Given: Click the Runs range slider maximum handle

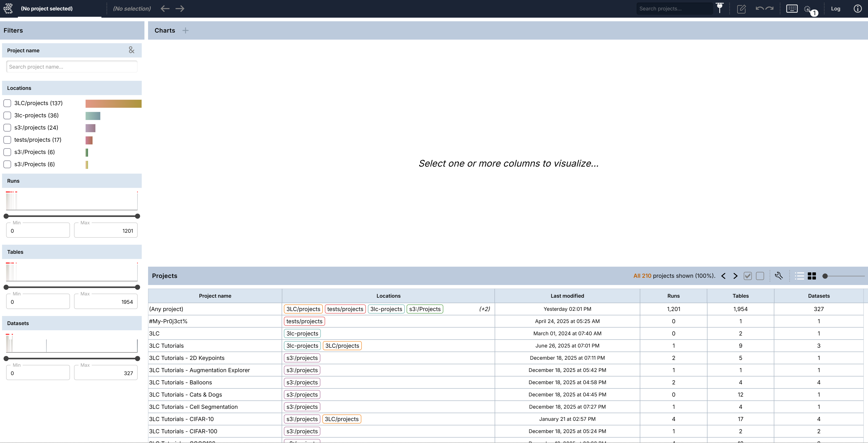Looking at the screenshot, I should pos(137,216).
